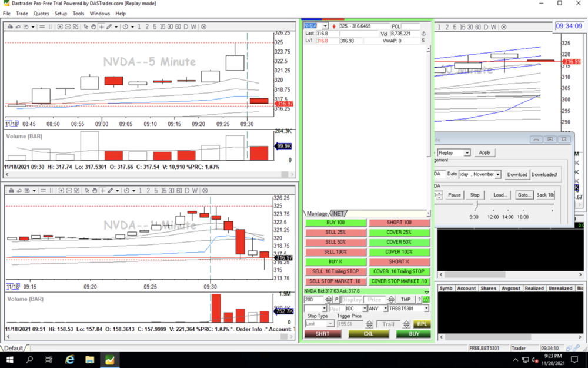Select the pencil drawing tool on chart toolbar

click(108, 26)
